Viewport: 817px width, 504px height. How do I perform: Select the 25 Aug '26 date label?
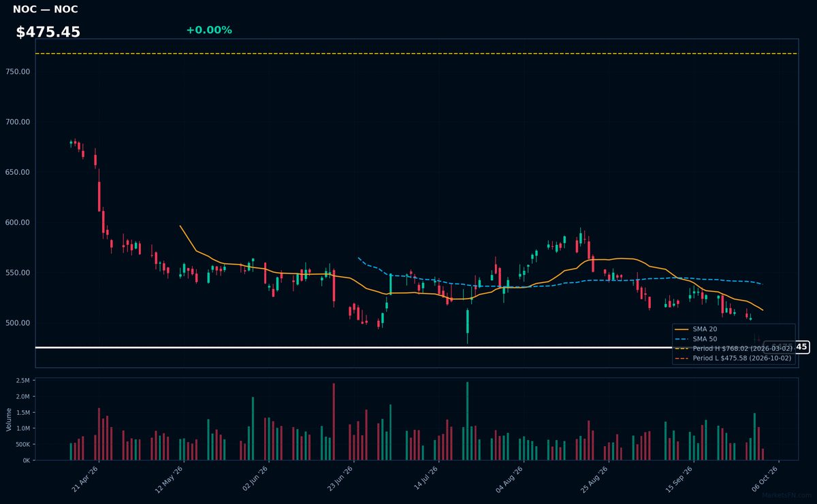(594, 479)
